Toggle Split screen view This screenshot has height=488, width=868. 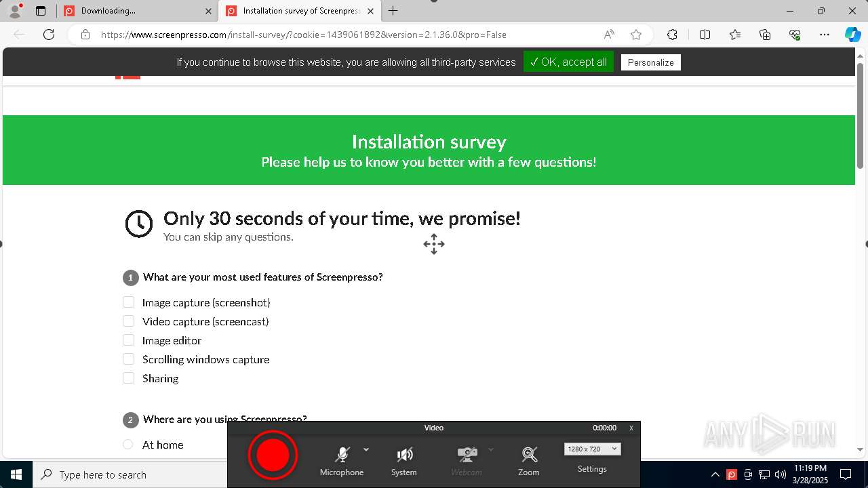point(705,35)
